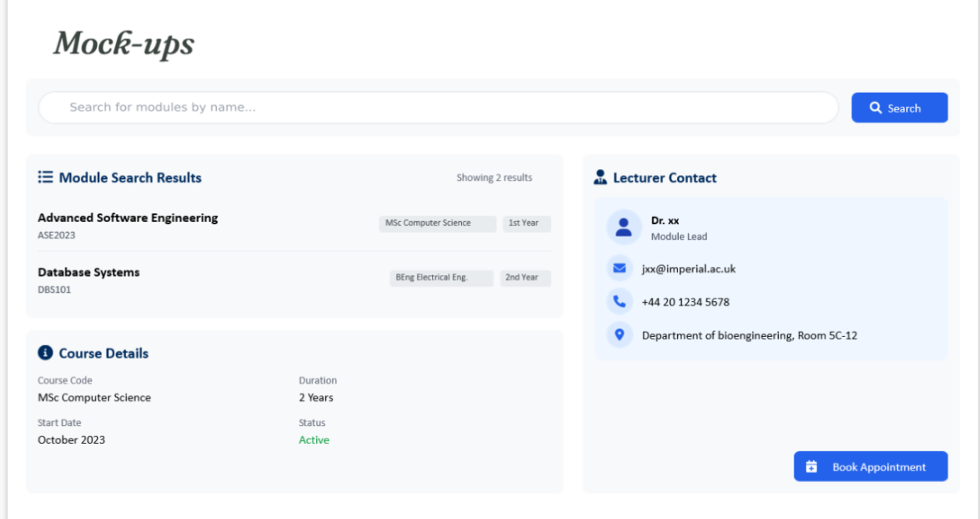Click the Dr. xx profile avatar
The image size is (980, 519).
point(623,227)
